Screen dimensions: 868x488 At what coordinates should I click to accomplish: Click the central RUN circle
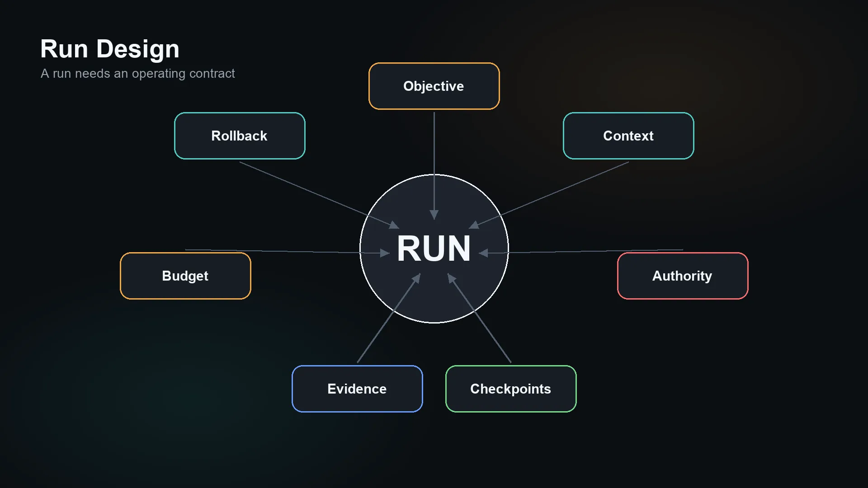pos(434,249)
